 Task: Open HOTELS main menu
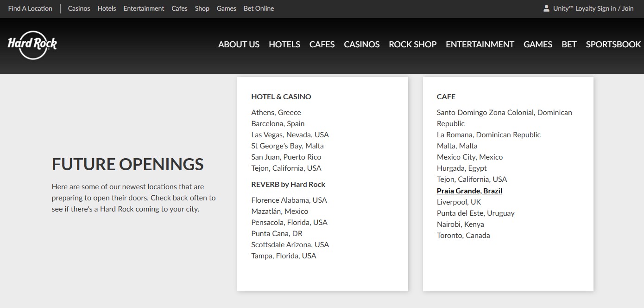[x=284, y=45]
